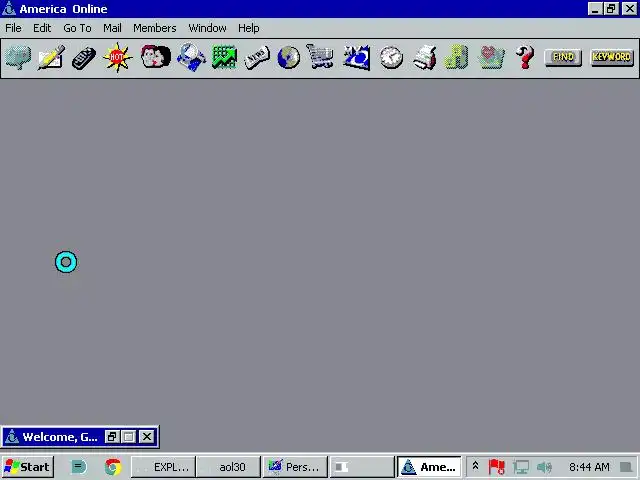
Task: Open the green stock chart icon
Action: coord(224,57)
